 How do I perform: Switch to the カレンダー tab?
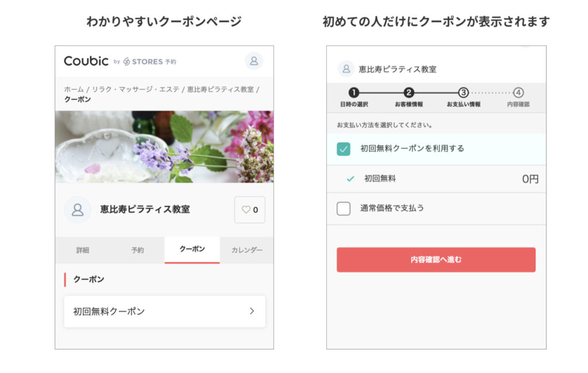pyautogui.click(x=247, y=250)
